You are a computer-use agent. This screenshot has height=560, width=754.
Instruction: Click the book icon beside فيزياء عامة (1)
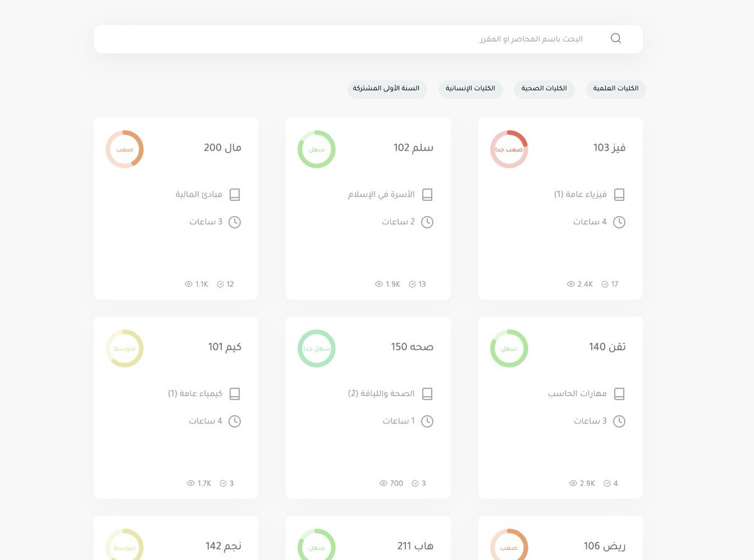click(619, 195)
